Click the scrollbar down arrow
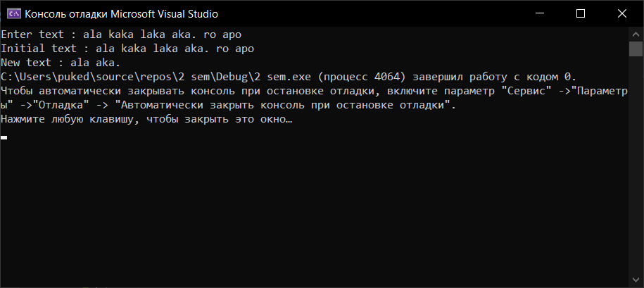Image resolution: width=644 pixels, height=288 pixels. point(636,282)
